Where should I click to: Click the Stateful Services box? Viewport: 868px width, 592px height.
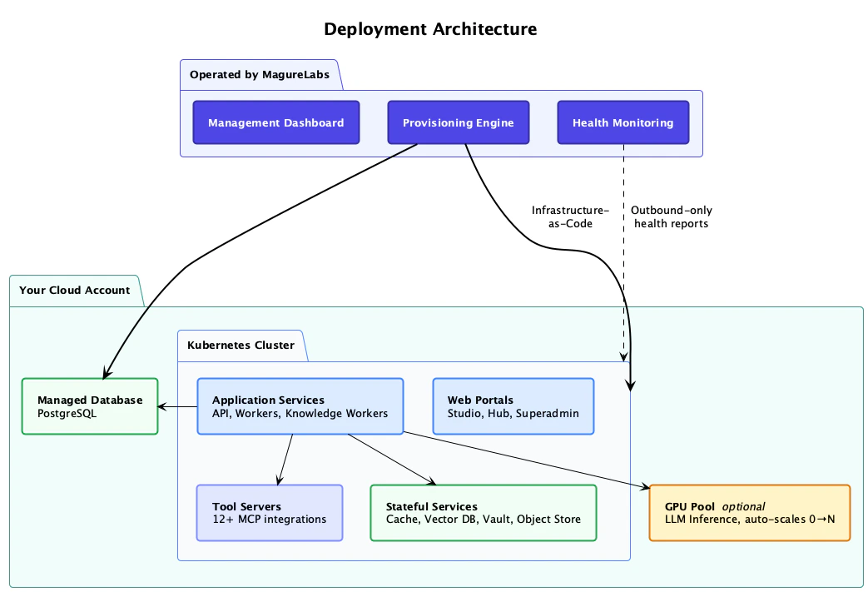(x=483, y=512)
